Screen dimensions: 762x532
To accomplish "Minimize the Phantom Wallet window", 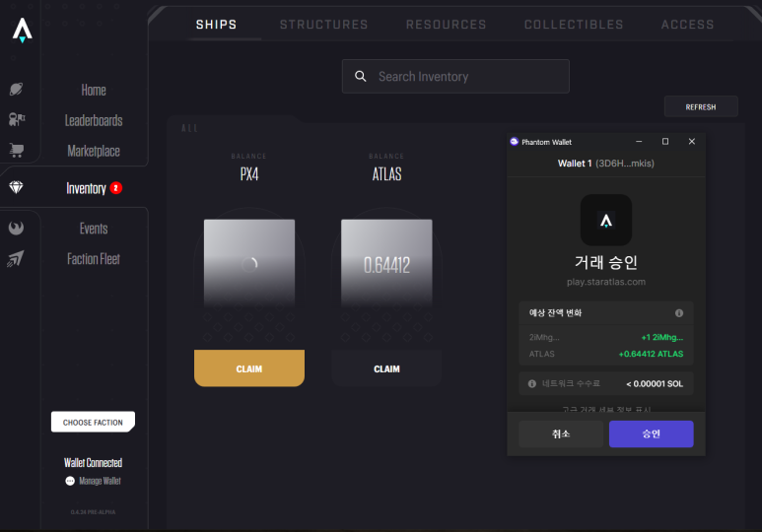I will tap(639, 142).
